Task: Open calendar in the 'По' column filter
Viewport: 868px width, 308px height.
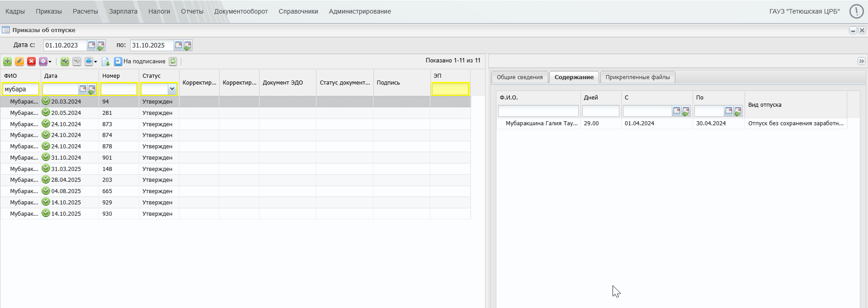Action: [728, 111]
